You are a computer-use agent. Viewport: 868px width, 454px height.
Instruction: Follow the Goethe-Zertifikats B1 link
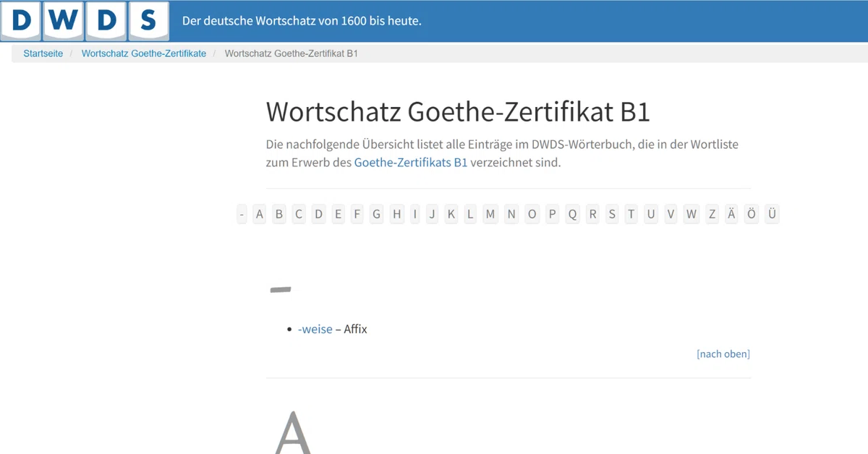pos(411,163)
